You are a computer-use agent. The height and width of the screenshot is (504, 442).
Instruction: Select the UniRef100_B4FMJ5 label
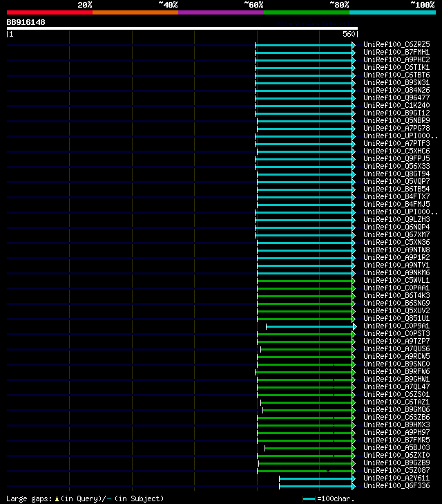tap(396, 205)
